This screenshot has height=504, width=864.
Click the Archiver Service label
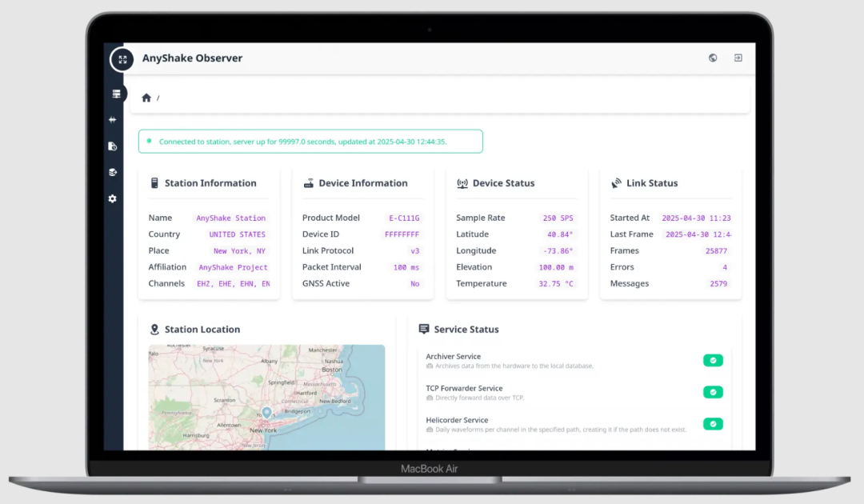pyautogui.click(x=453, y=356)
